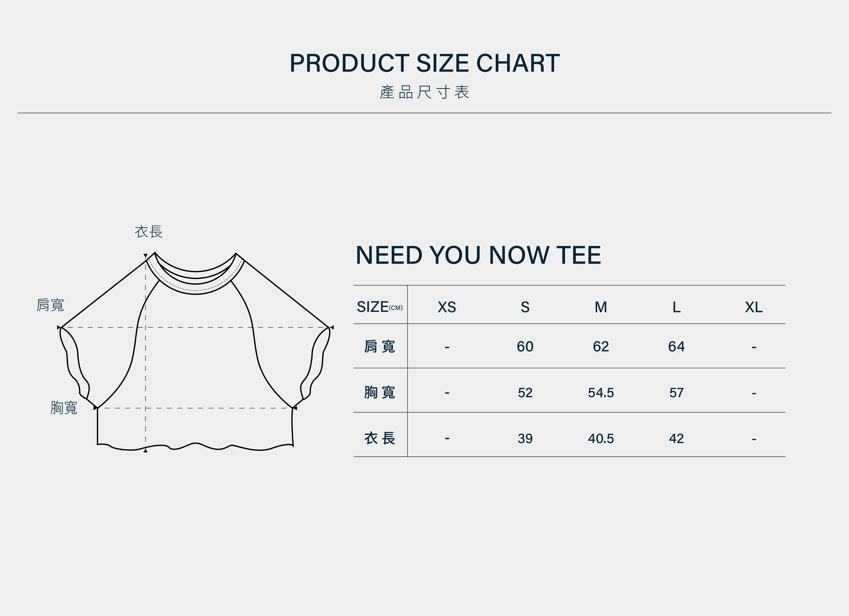Click the 肩寬 label beside the diagram
Screen dimensions: 849x616
[x=50, y=305]
